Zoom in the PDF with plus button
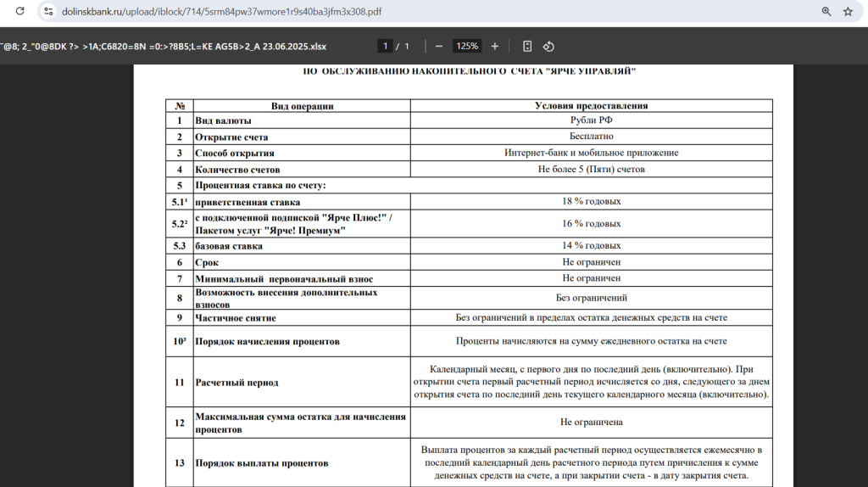 coord(495,46)
